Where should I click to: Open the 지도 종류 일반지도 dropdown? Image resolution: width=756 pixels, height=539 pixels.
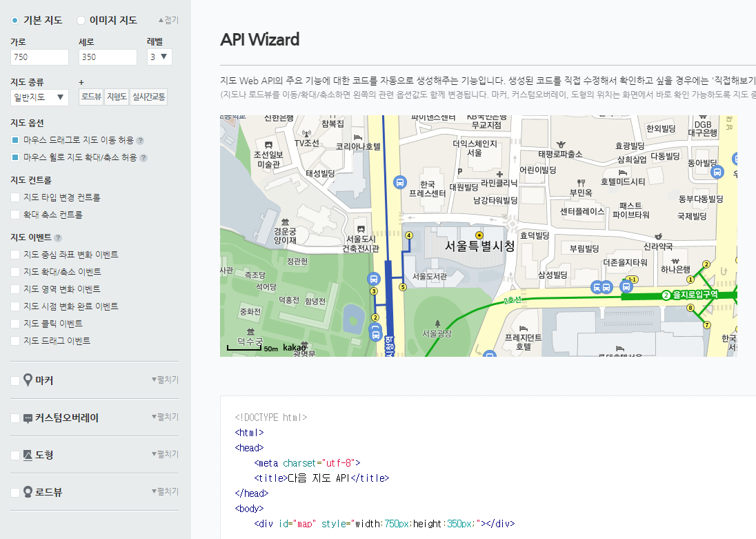[x=39, y=97]
